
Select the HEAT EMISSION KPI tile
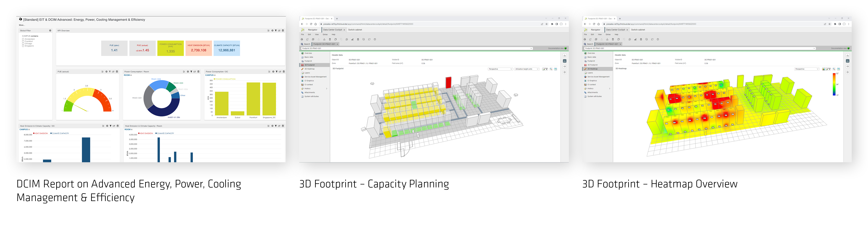199,48
